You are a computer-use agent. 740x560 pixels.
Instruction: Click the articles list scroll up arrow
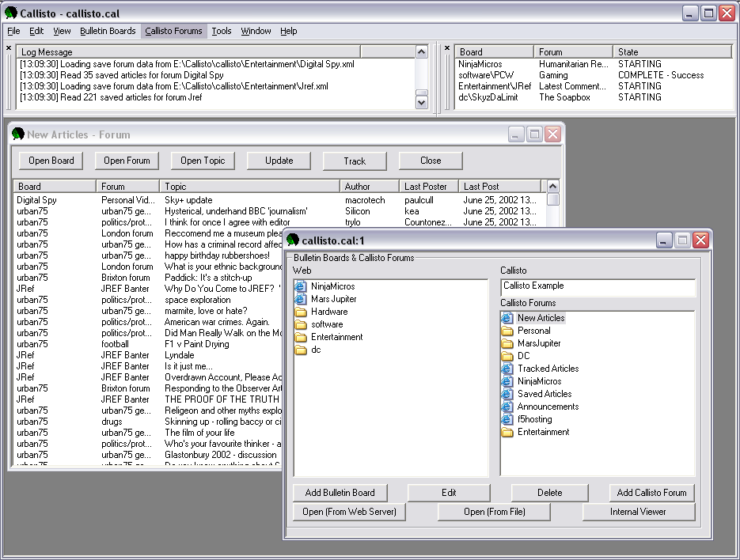coord(552,187)
